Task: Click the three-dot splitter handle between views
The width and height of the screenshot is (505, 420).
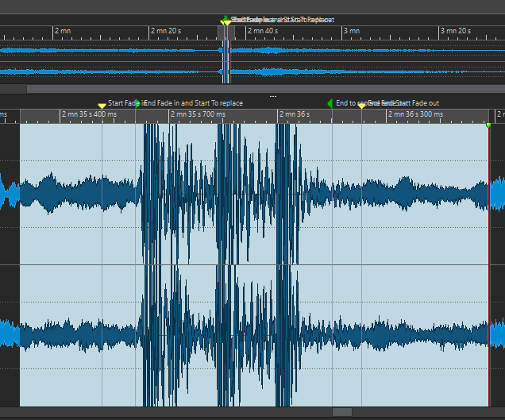Action: click(273, 96)
